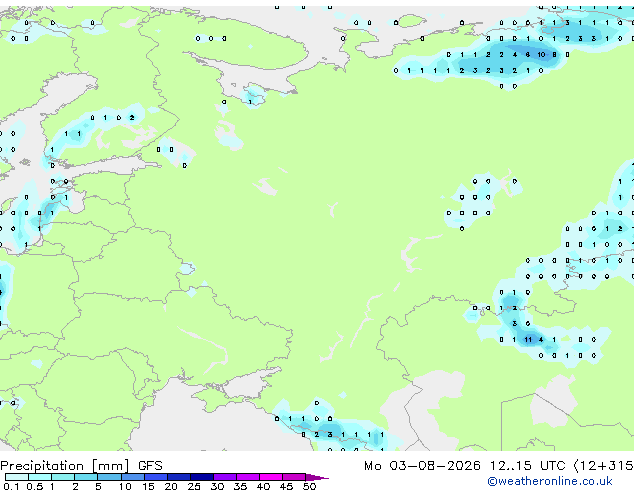Image resolution: width=634 pixels, height=490 pixels.
Task: Click the '10' mm value on the map
Action: [x=541, y=55]
